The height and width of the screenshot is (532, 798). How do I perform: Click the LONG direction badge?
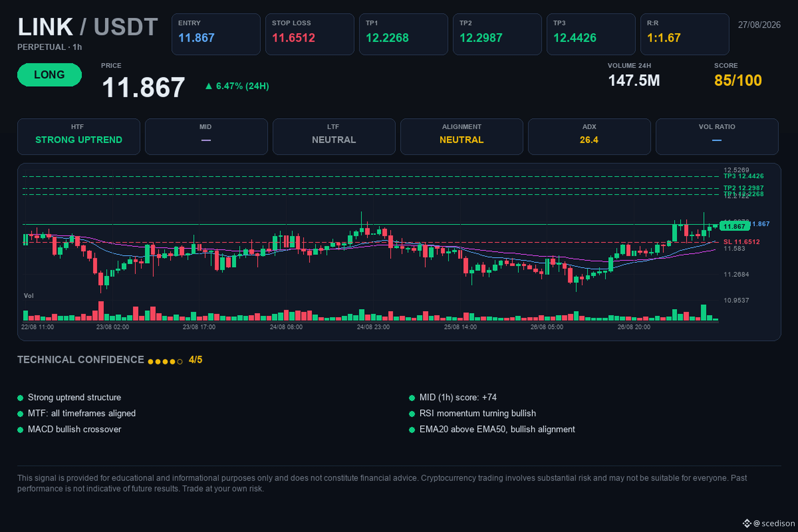49,74
